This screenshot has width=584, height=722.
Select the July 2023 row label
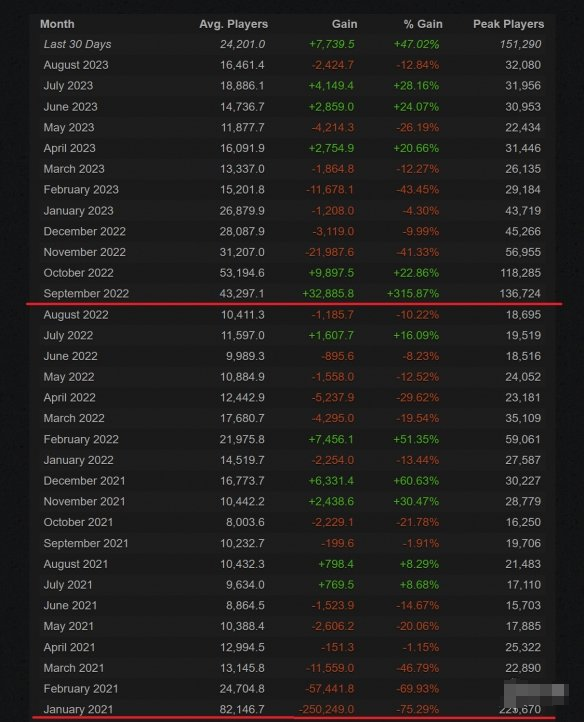click(68, 86)
